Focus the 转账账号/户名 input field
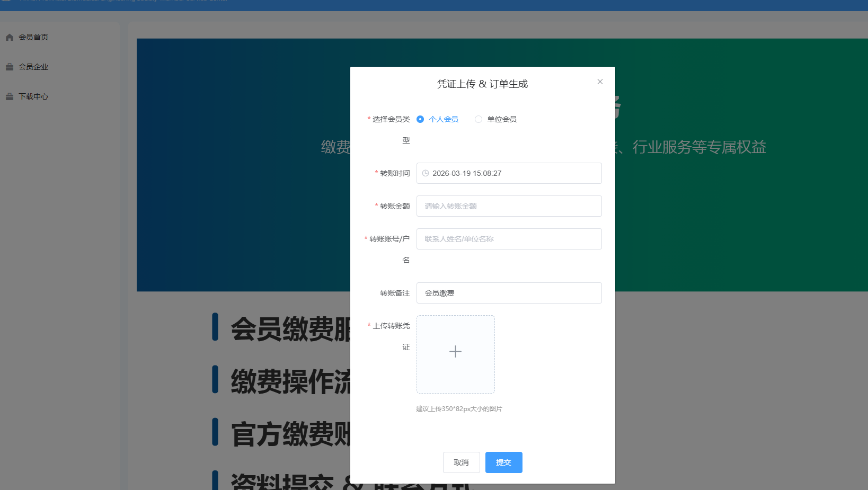The image size is (868, 490). 509,239
